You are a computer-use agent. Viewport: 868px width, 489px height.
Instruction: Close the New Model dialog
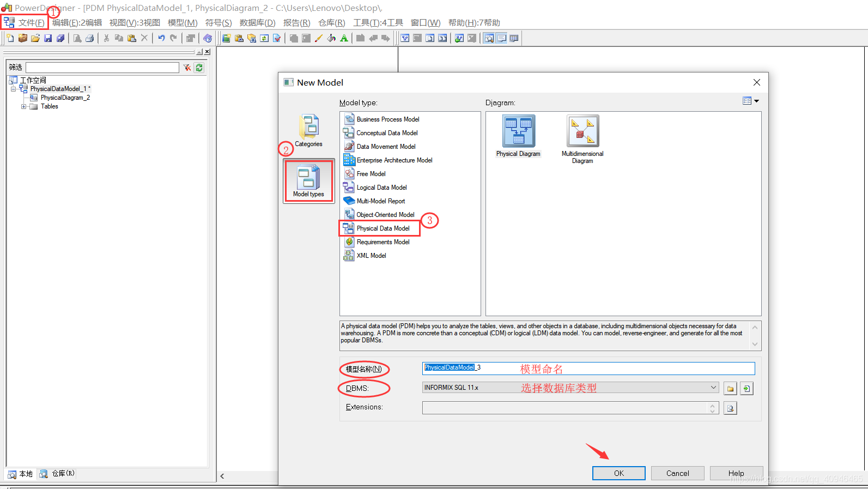pos(756,82)
